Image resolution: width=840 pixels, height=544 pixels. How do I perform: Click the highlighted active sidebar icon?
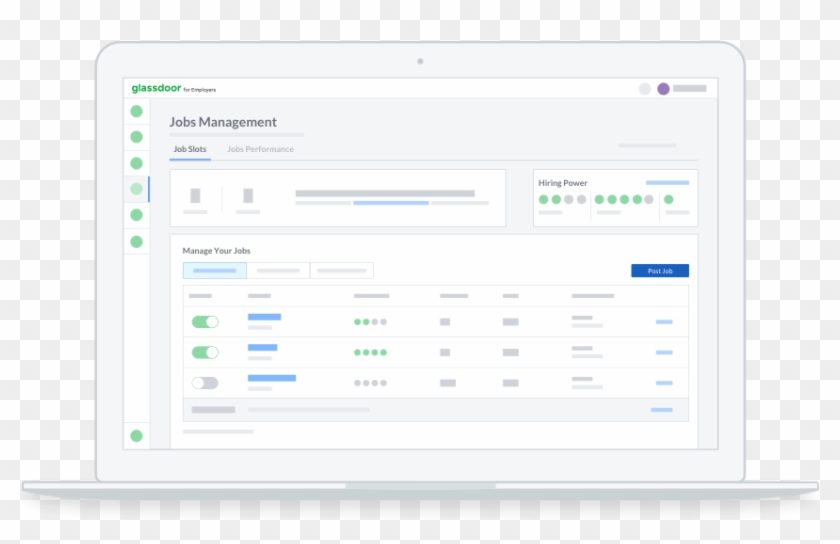tap(136, 189)
